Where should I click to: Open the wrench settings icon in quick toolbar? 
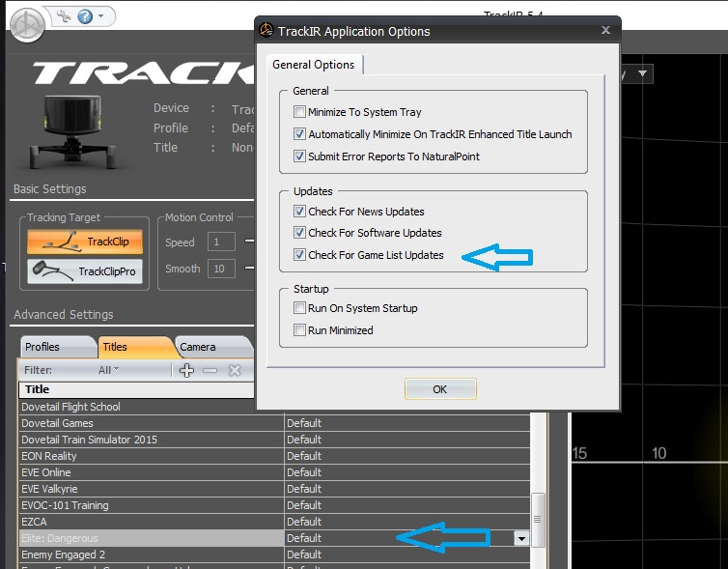63,16
